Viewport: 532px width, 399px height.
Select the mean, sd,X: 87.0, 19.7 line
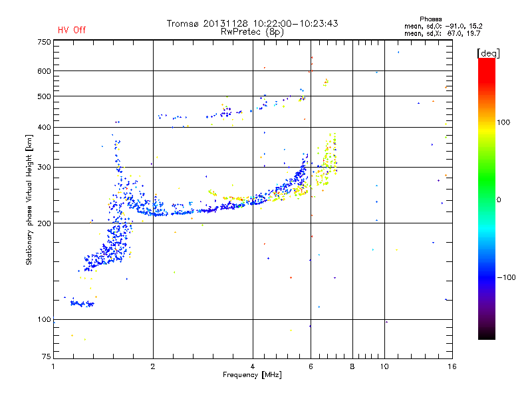pos(442,33)
